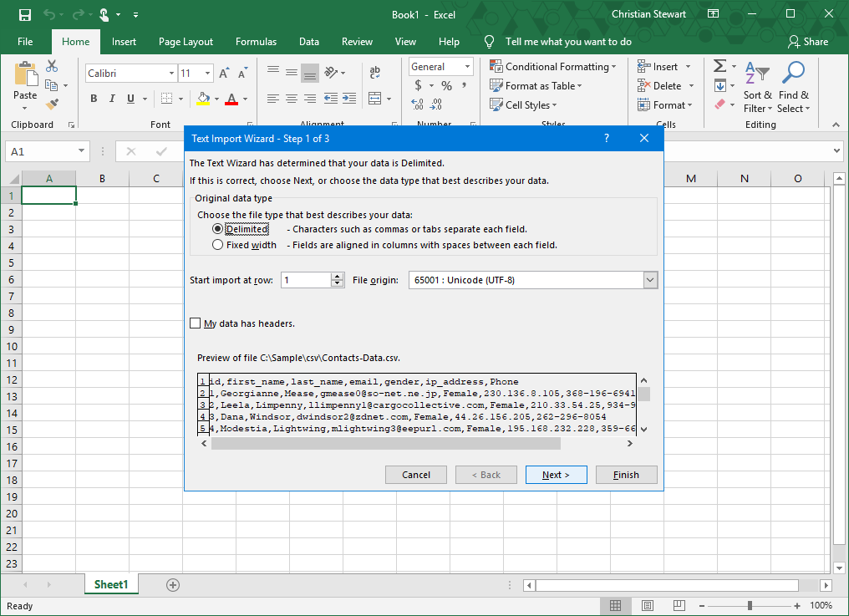Open the Number format dropdown

click(467, 67)
